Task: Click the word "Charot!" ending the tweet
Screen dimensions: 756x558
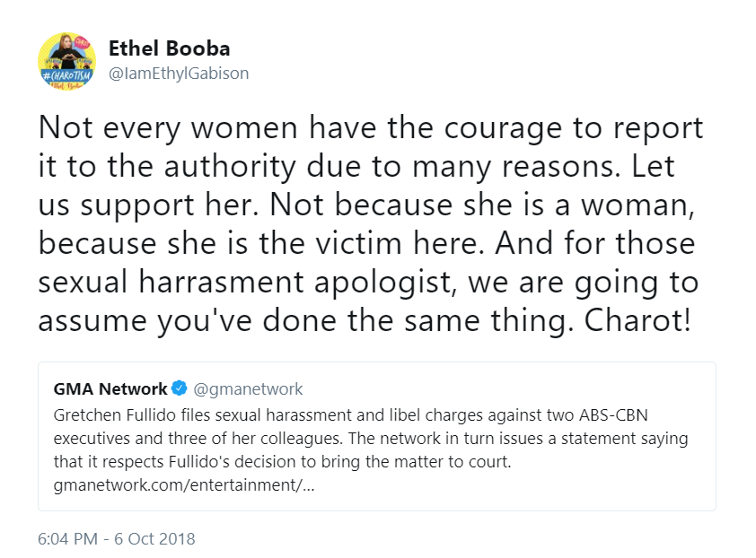Action: tap(637, 320)
